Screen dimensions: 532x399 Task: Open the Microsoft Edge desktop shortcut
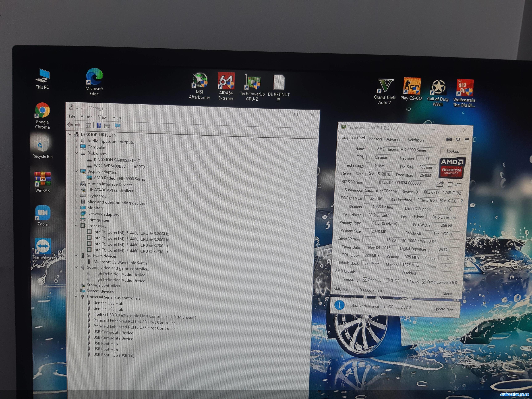[x=94, y=82]
